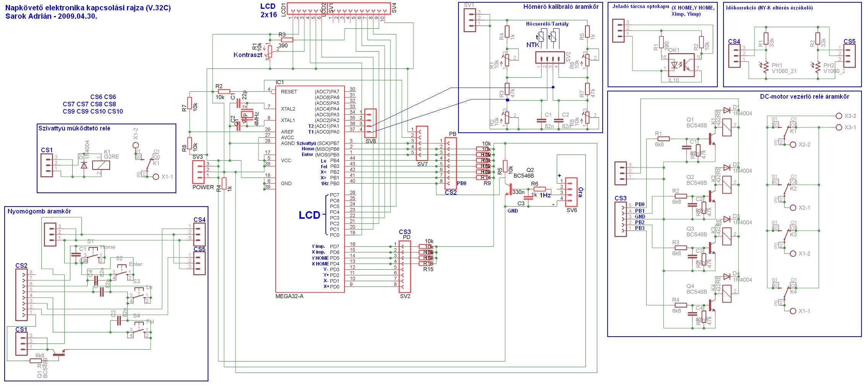
Task: Click the 'SV2' designator below the PD header
Action: tap(405, 296)
